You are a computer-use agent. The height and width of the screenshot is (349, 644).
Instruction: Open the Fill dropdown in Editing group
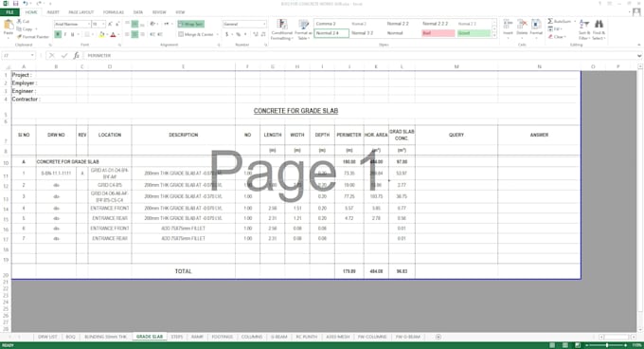pos(556,29)
